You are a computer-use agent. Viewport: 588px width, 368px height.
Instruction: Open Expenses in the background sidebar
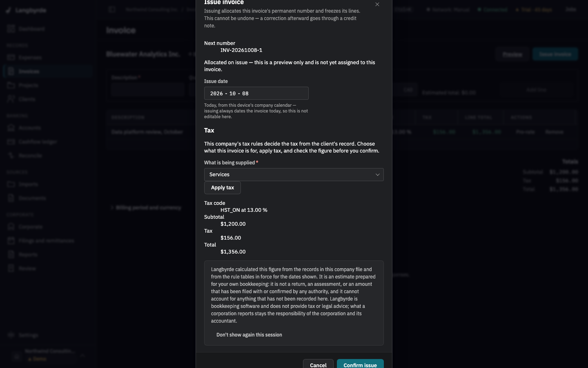[47, 58]
